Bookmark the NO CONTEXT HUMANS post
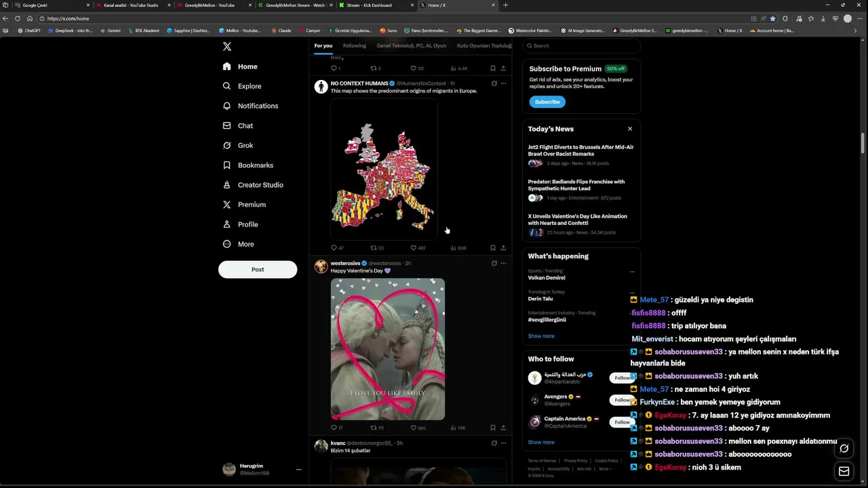 493,248
